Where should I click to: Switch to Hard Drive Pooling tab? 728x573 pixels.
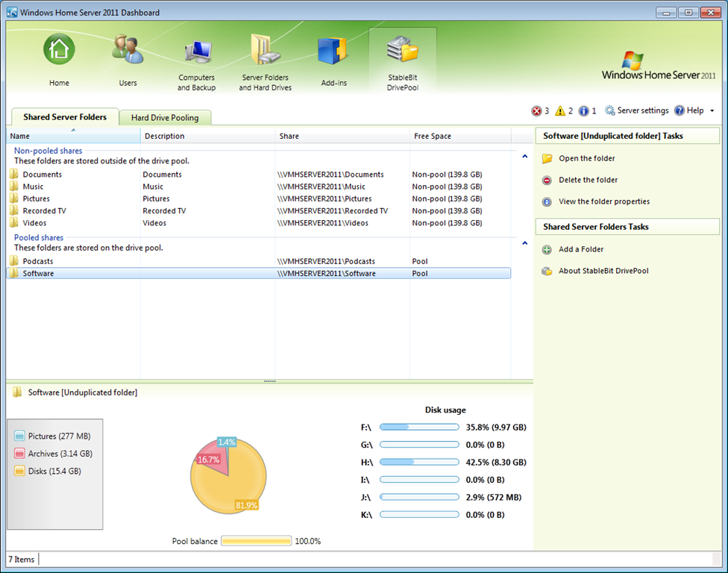coord(165,118)
